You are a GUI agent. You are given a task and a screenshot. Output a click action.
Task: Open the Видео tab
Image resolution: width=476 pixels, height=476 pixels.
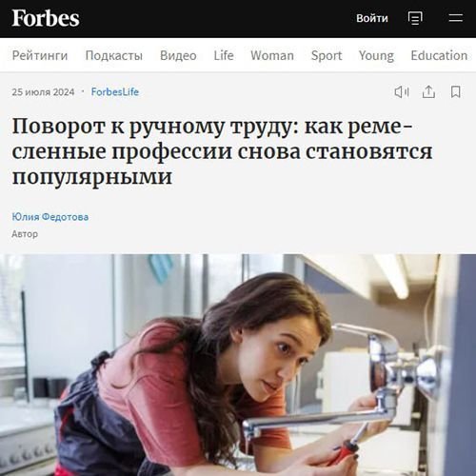pos(178,55)
